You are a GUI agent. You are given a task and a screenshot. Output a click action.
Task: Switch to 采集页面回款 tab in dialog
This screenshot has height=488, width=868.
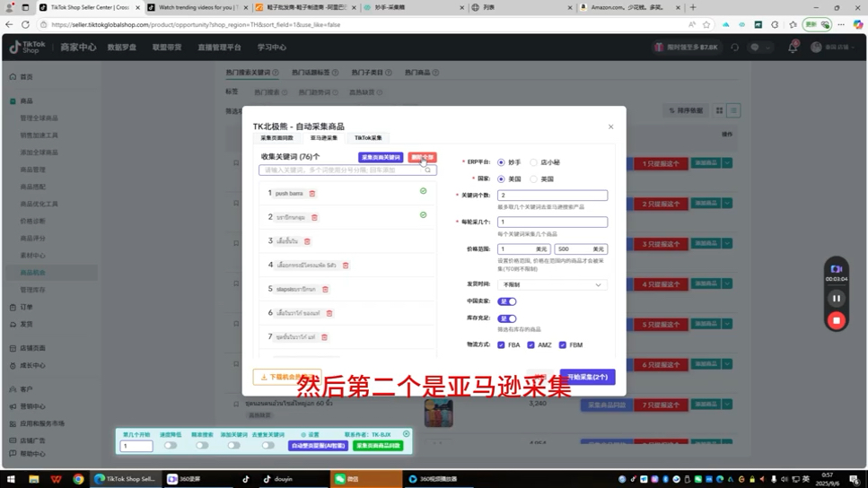[276, 138]
